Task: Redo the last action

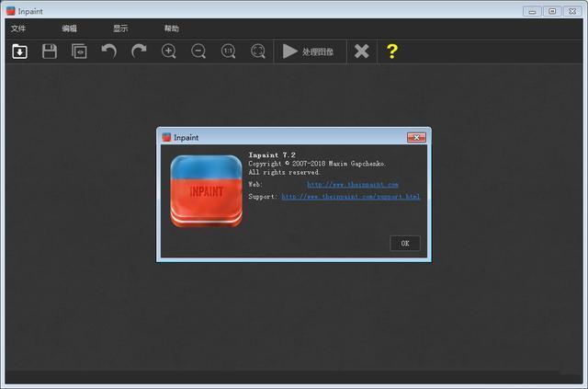Action: tap(139, 51)
